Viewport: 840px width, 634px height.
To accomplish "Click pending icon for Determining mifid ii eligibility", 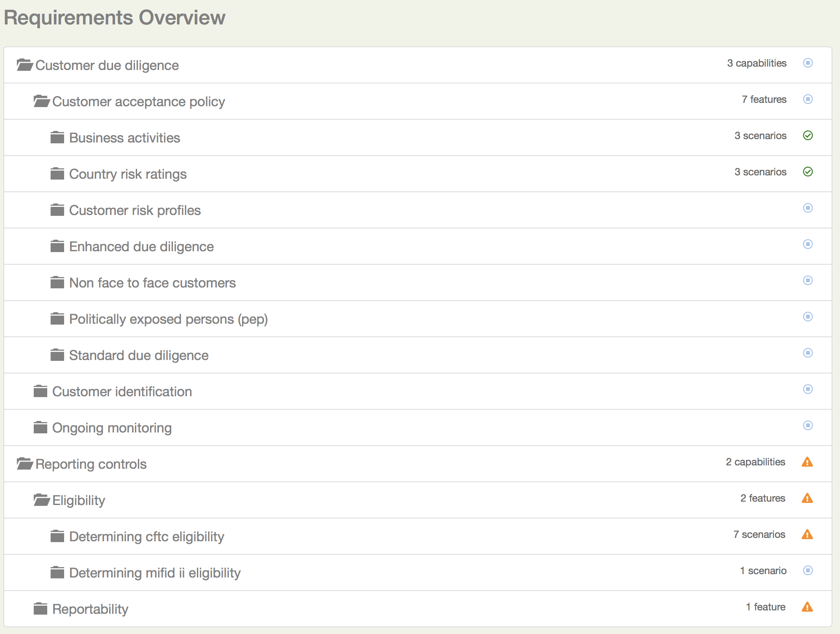I will (808, 570).
